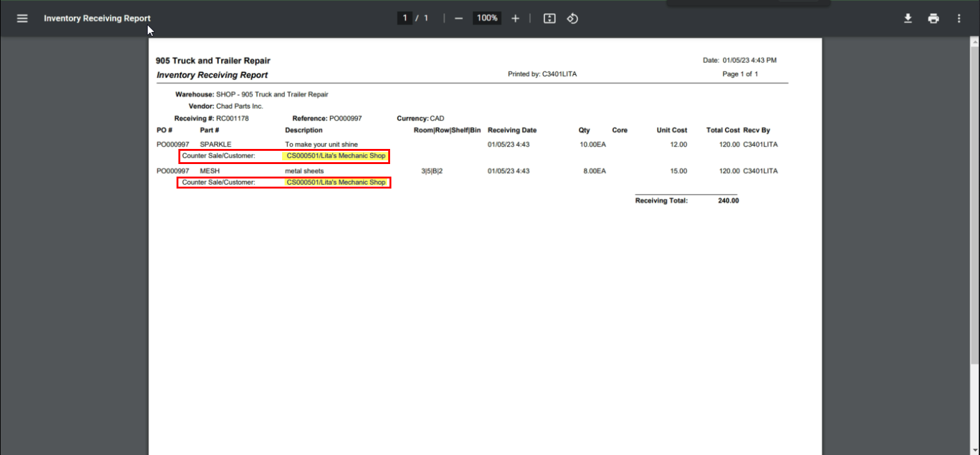
Task: Download the Inventory Receiving Report PDF
Action: point(908,18)
